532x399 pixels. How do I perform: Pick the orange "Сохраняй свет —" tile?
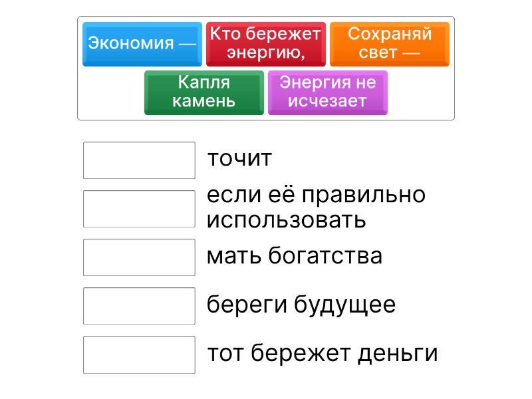389,44
